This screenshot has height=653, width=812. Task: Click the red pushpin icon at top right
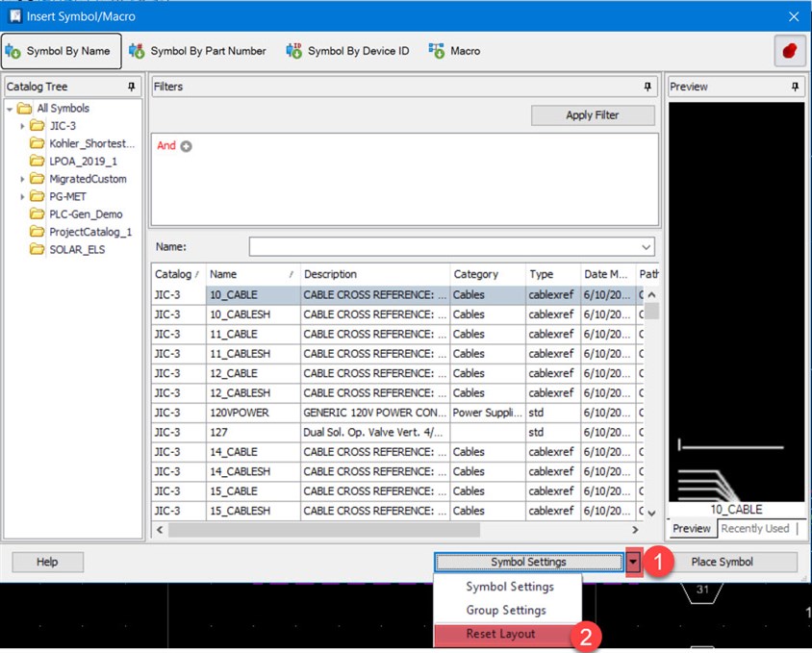point(789,50)
